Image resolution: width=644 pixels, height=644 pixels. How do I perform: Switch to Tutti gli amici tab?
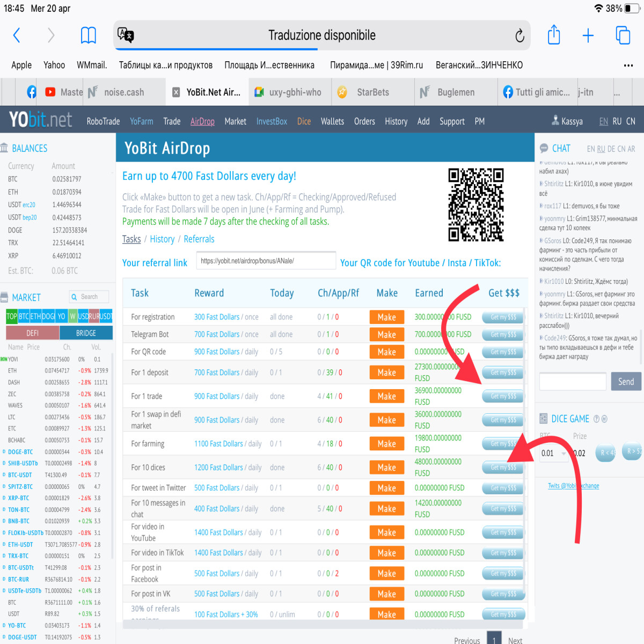tap(537, 92)
